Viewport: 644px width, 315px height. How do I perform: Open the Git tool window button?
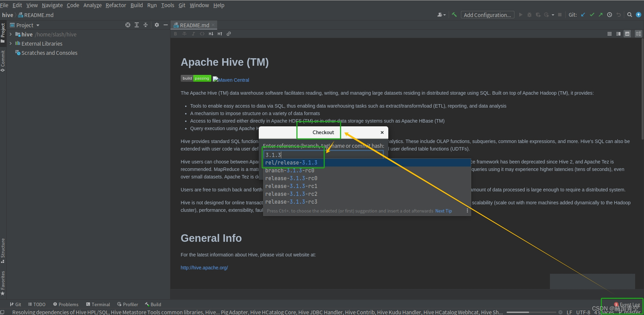pyautogui.click(x=15, y=304)
